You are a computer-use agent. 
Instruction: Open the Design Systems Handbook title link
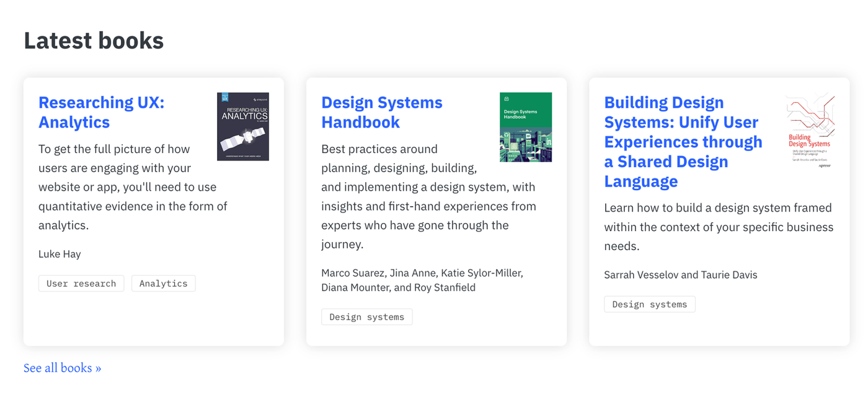coord(381,112)
